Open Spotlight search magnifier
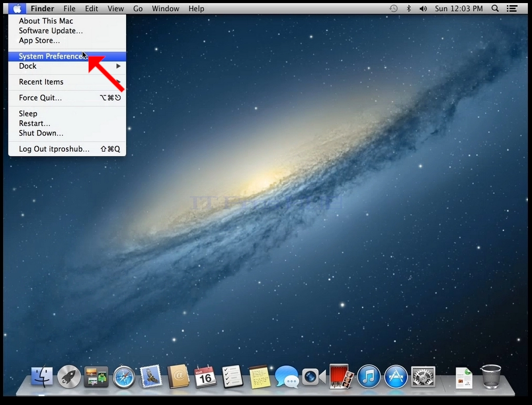532x405 pixels. click(495, 8)
